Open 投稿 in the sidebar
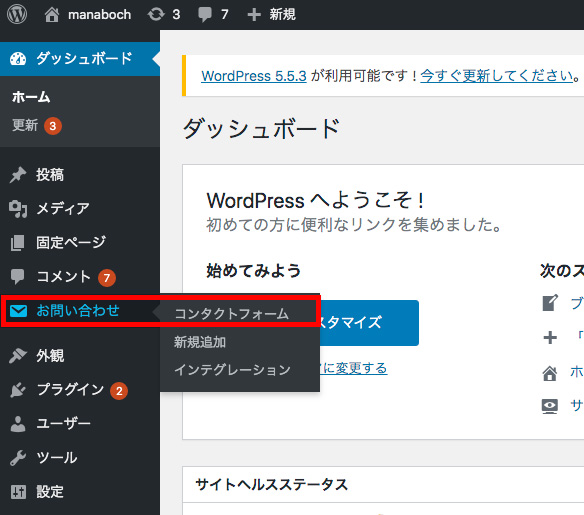This screenshot has height=515, width=584. point(50,175)
